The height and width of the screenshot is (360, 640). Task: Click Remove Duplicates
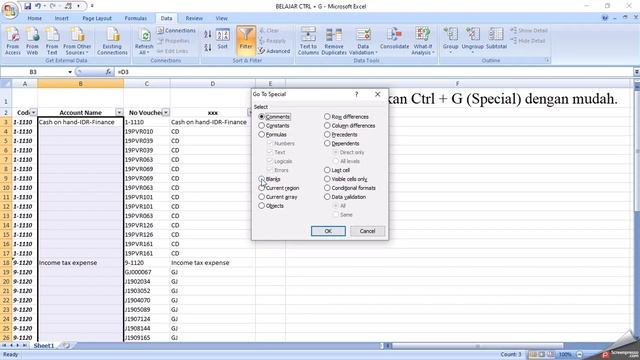point(334,40)
